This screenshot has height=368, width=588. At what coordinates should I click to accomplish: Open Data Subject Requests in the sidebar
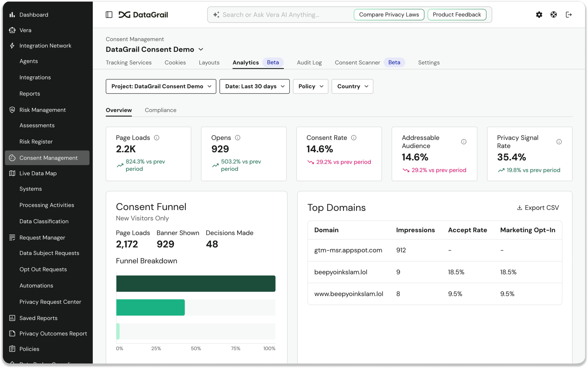pos(49,253)
